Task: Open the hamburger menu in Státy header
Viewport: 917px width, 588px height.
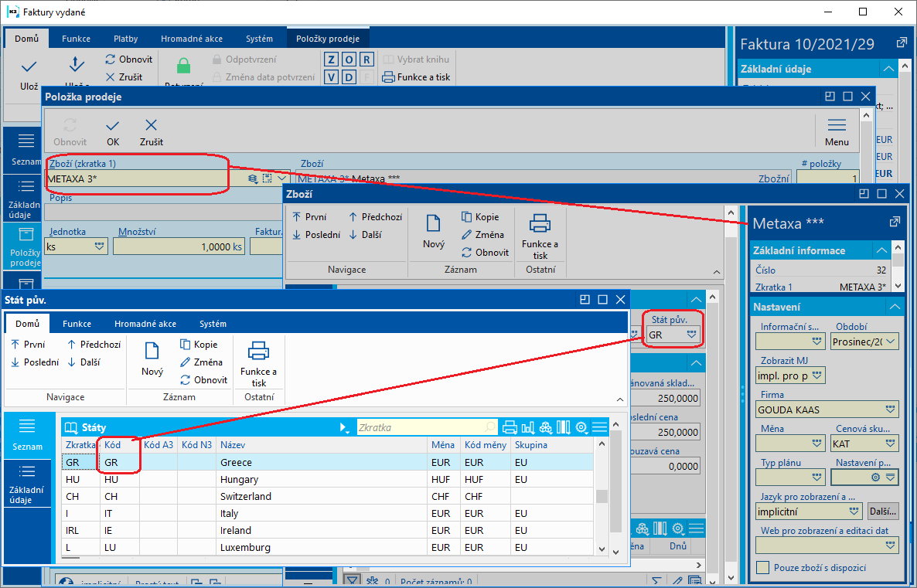Action: [x=599, y=427]
